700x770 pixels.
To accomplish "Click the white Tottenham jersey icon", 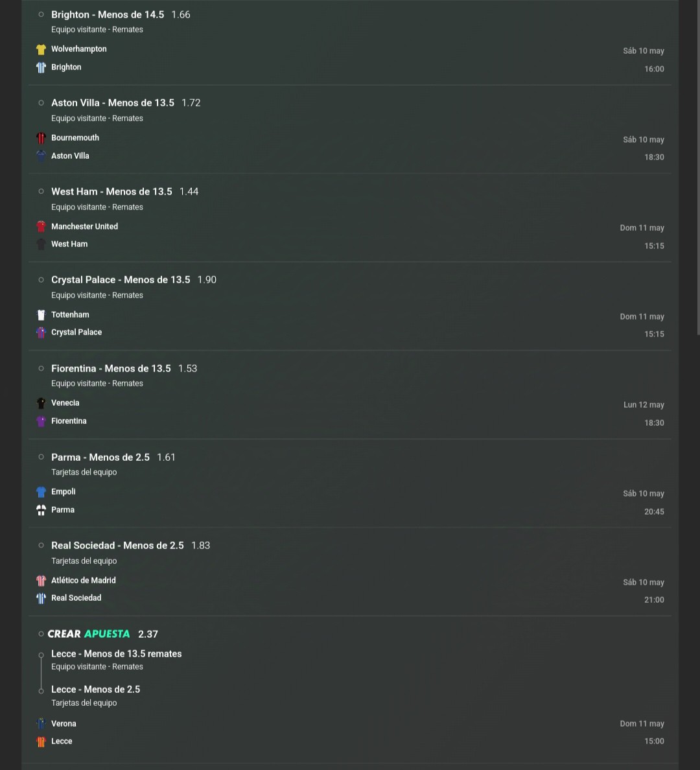I will 41,315.
